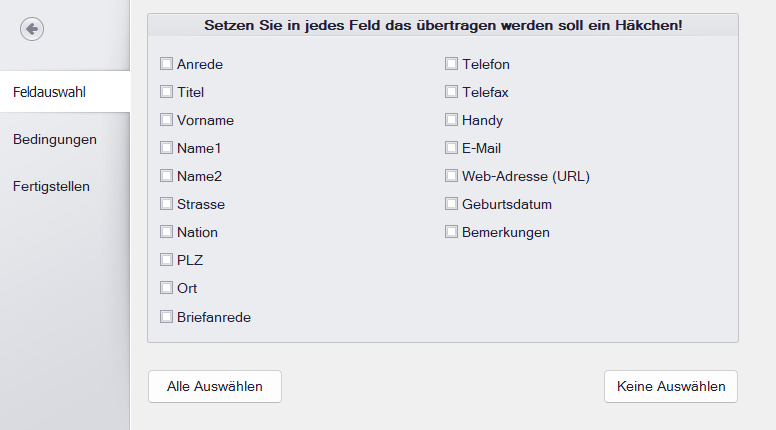Go to the Fertigstellen step
The width and height of the screenshot is (776, 430).
[52, 186]
